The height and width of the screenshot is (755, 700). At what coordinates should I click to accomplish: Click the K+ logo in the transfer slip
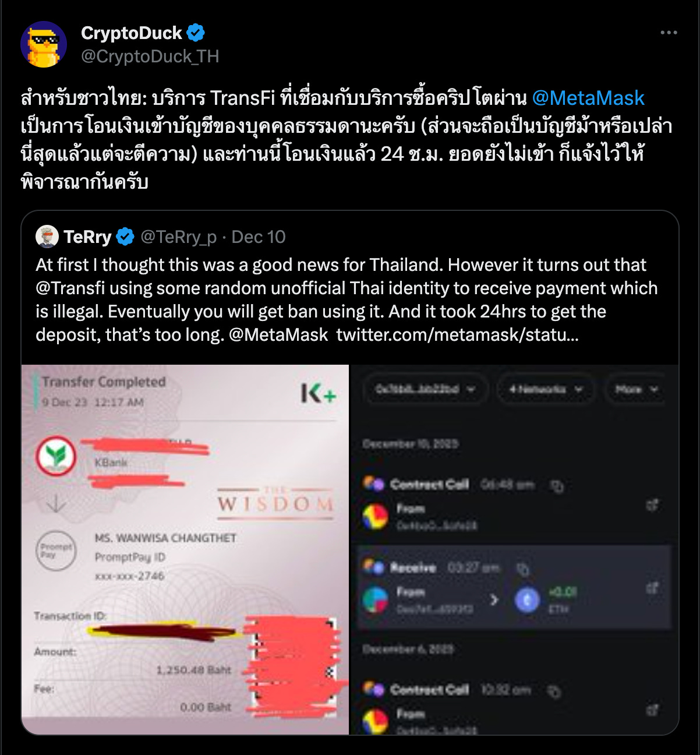pyautogui.click(x=319, y=394)
